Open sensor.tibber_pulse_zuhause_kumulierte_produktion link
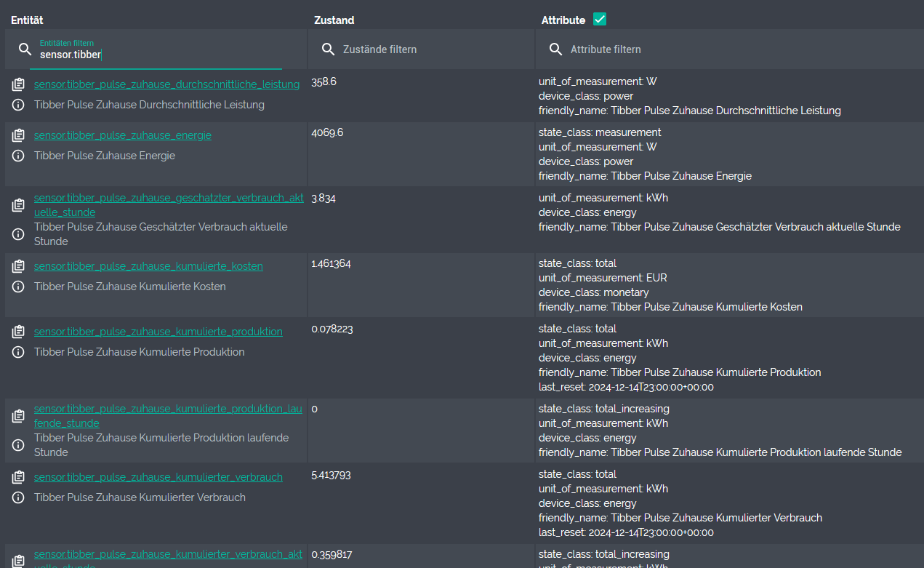Viewport: 924px width, 568px height. (x=158, y=332)
